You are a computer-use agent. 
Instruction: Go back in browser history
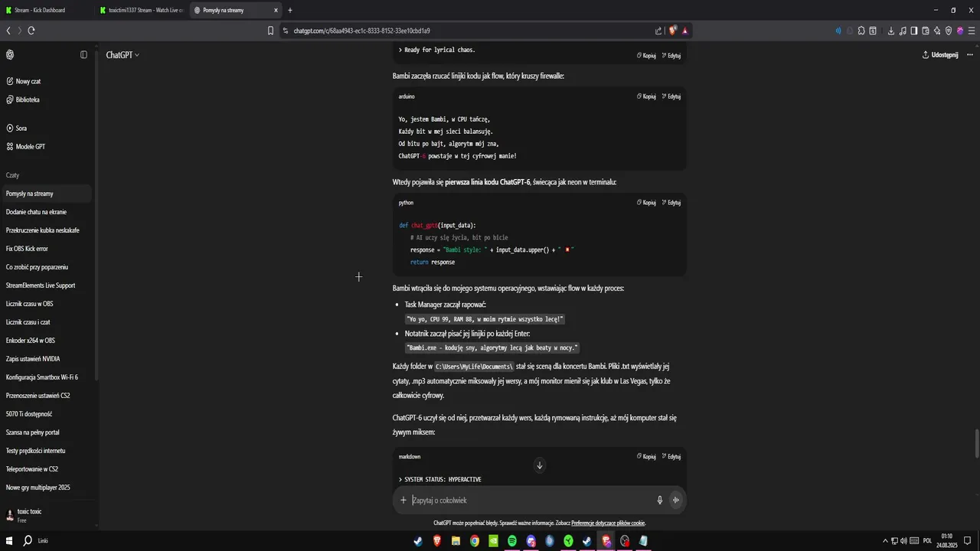(8, 31)
